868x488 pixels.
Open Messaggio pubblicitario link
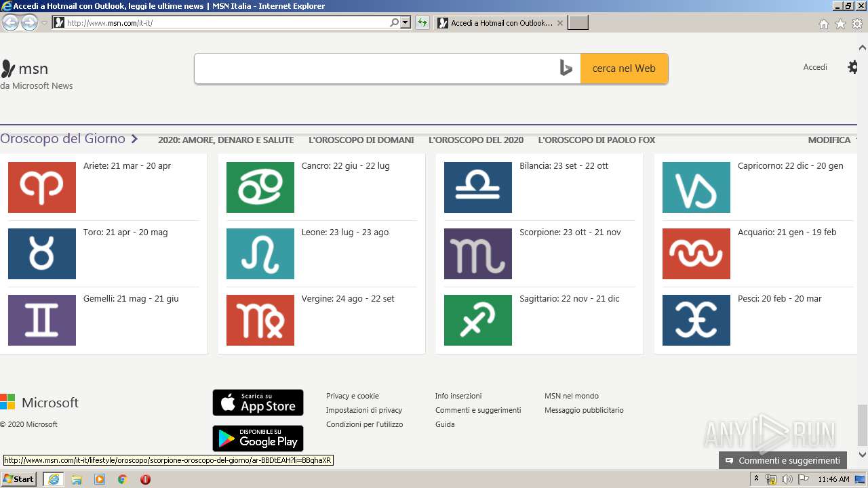[x=584, y=410]
